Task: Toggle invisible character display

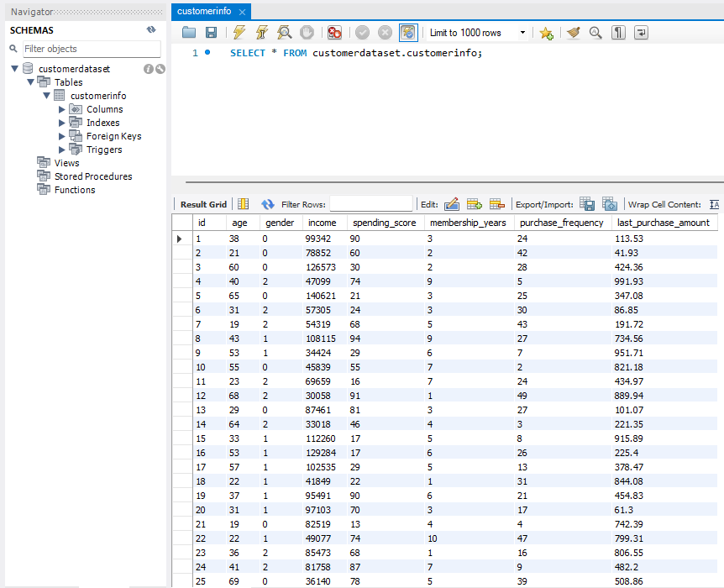Action: click(617, 32)
